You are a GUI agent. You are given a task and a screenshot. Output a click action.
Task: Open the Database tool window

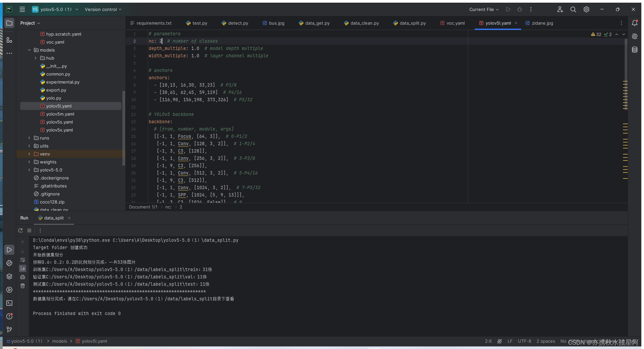click(x=635, y=50)
